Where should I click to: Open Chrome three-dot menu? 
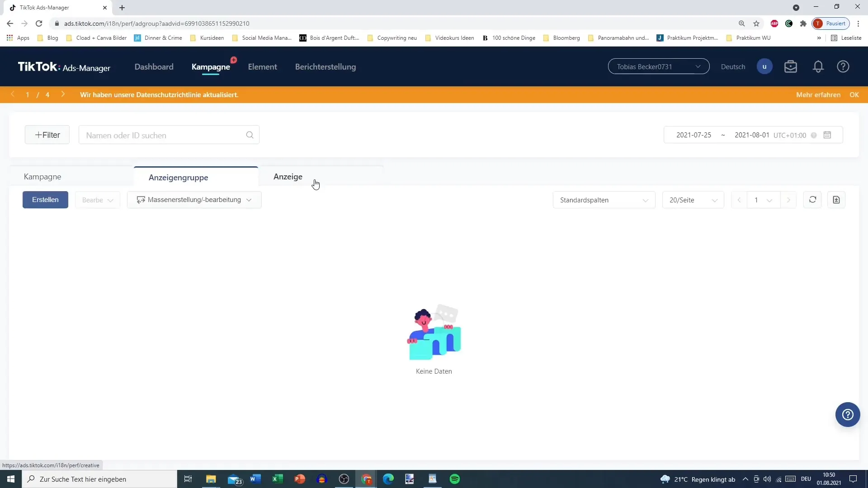pos(858,23)
